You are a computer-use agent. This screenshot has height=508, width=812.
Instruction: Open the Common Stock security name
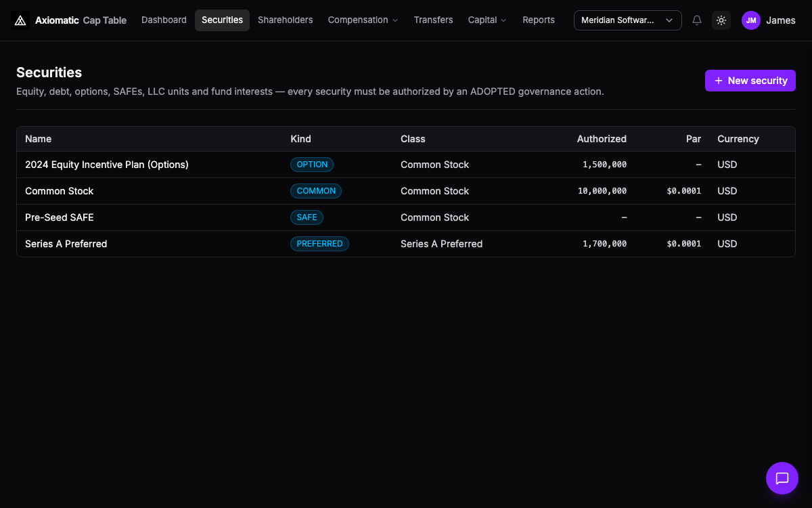pos(60,191)
